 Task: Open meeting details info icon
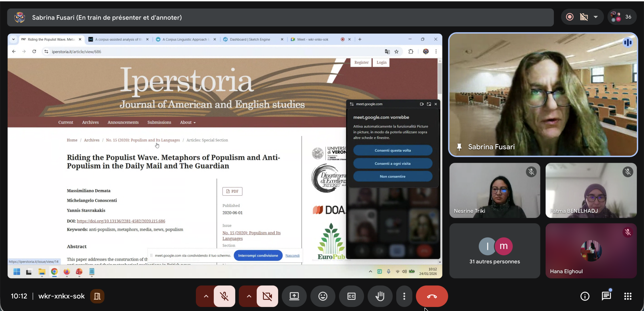[x=585, y=296]
